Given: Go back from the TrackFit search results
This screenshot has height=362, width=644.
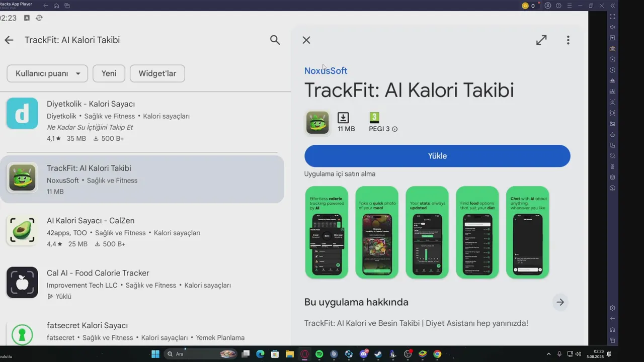Looking at the screenshot, I should [x=9, y=40].
